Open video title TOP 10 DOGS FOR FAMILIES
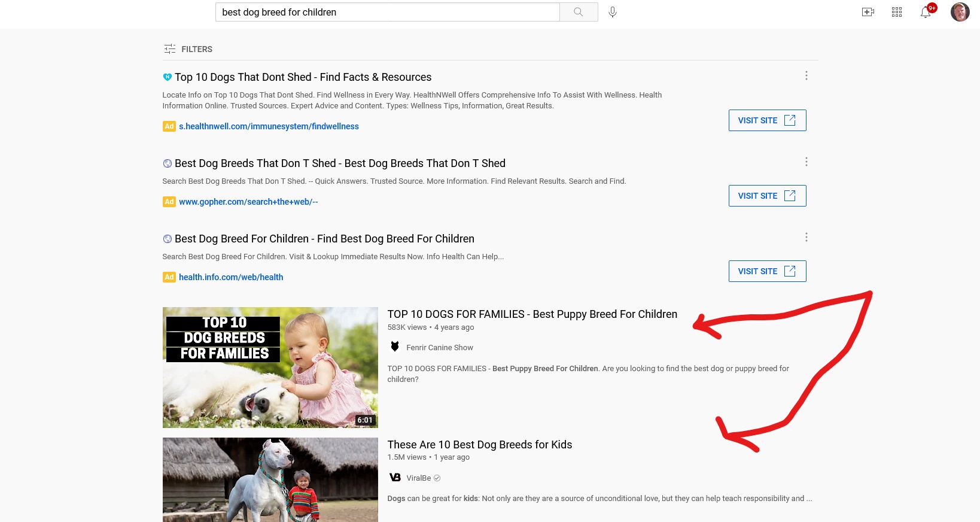 (x=532, y=314)
